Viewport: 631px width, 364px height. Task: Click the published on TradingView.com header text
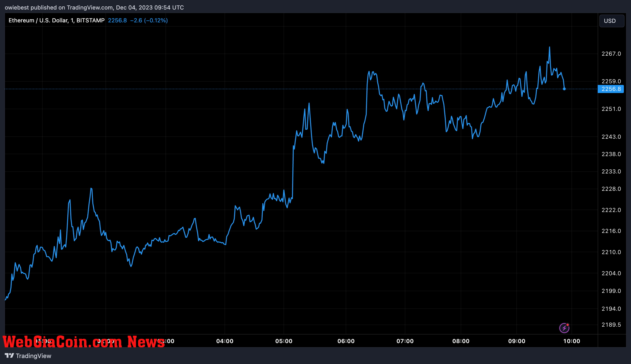pos(94,8)
